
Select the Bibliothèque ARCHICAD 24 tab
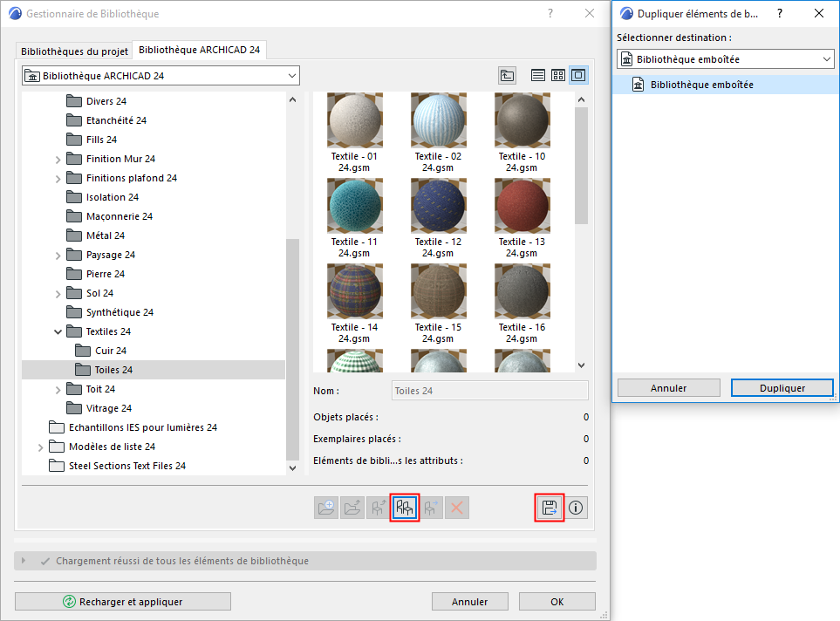pos(200,50)
